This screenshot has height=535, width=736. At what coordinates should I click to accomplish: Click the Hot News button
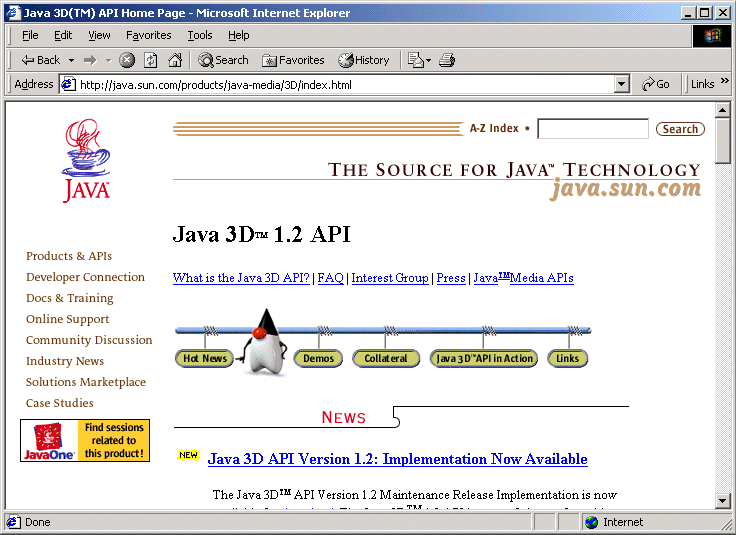[205, 359]
